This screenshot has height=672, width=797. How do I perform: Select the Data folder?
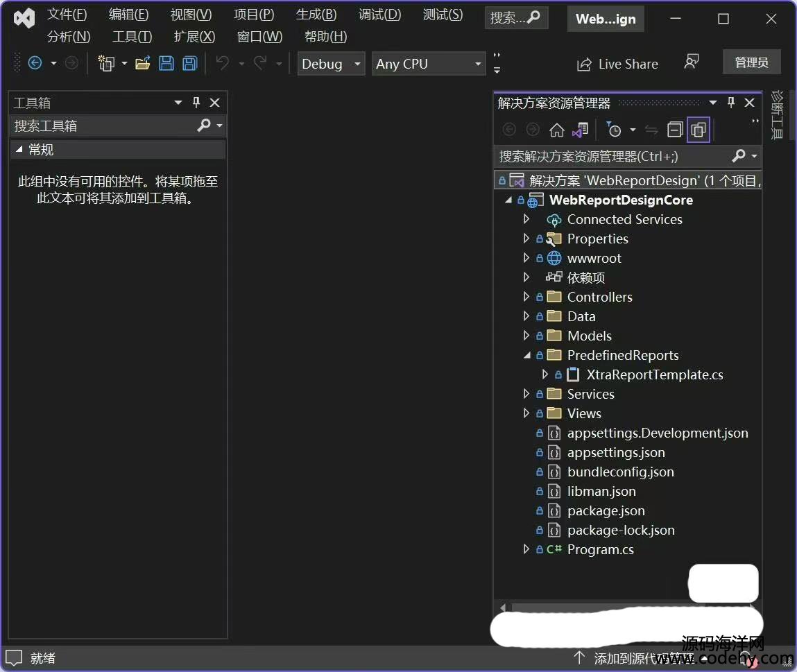coord(581,316)
